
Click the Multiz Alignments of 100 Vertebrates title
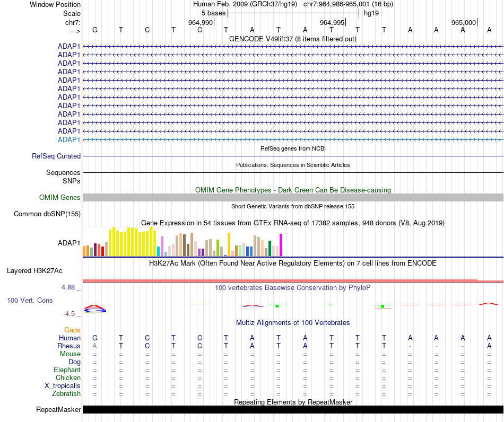pyautogui.click(x=292, y=322)
